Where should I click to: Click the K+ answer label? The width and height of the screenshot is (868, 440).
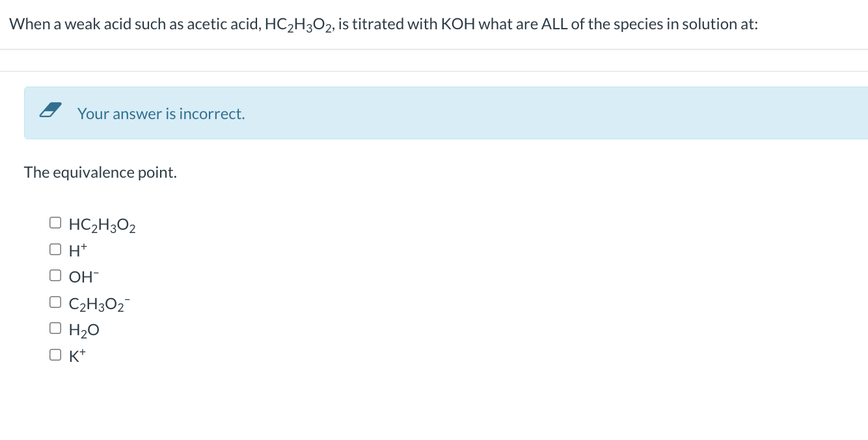click(x=77, y=355)
